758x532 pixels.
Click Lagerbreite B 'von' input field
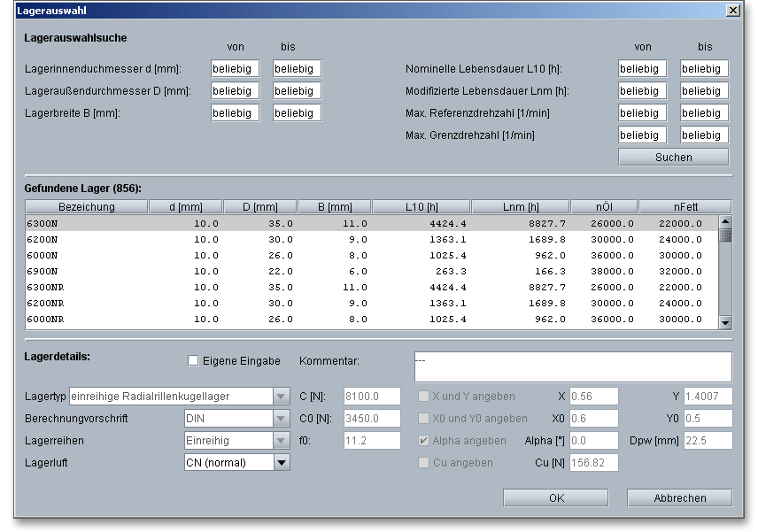235,113
